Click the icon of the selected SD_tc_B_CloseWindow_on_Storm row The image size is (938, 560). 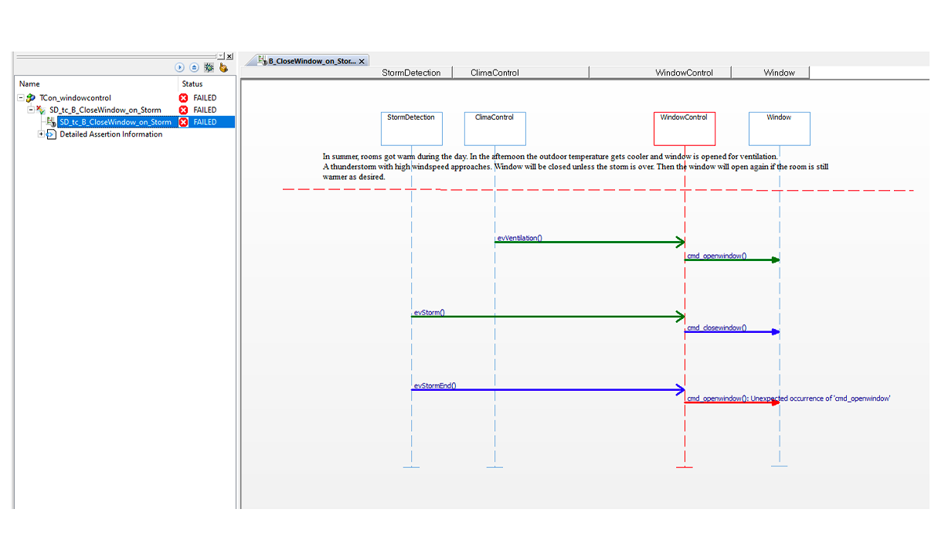click(x=51, y=122)
